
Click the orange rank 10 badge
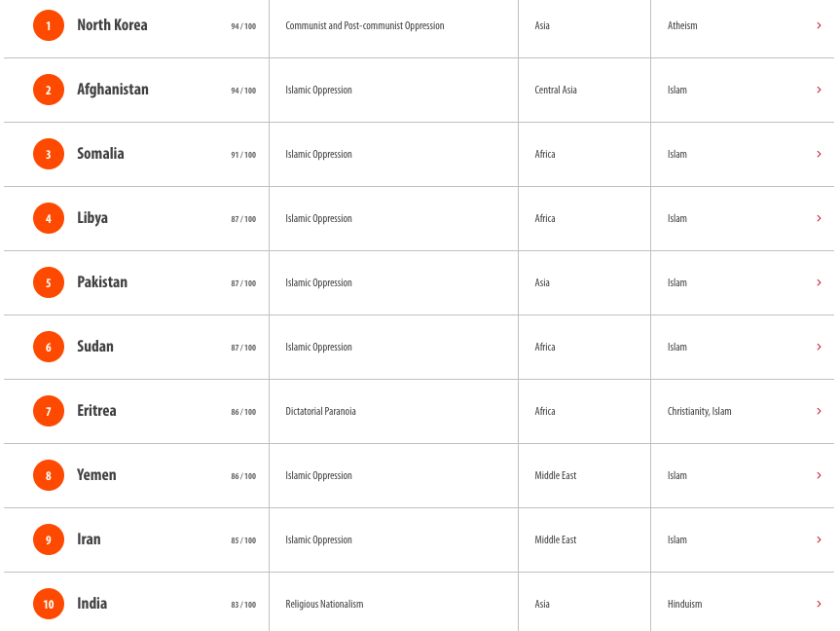point(49,604)
